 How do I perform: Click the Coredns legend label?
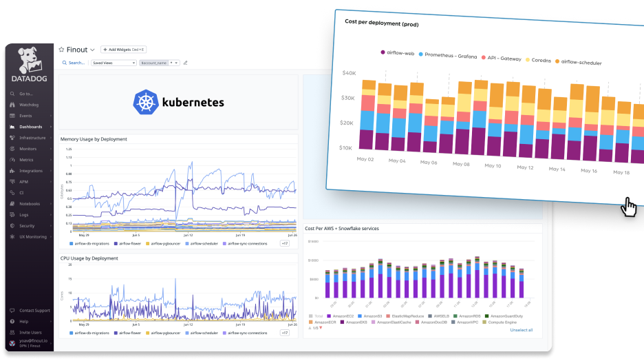(541, 61)
